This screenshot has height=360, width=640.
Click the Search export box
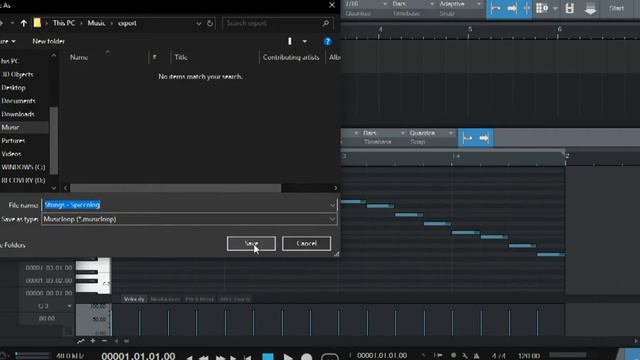(278, 23)
